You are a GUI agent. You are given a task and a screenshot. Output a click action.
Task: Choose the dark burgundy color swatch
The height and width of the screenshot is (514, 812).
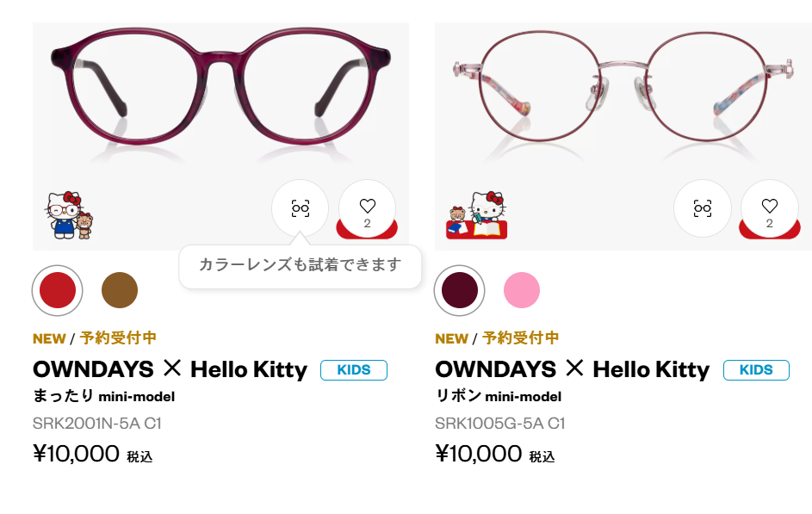pyautogui.click(x=460, y=290)
